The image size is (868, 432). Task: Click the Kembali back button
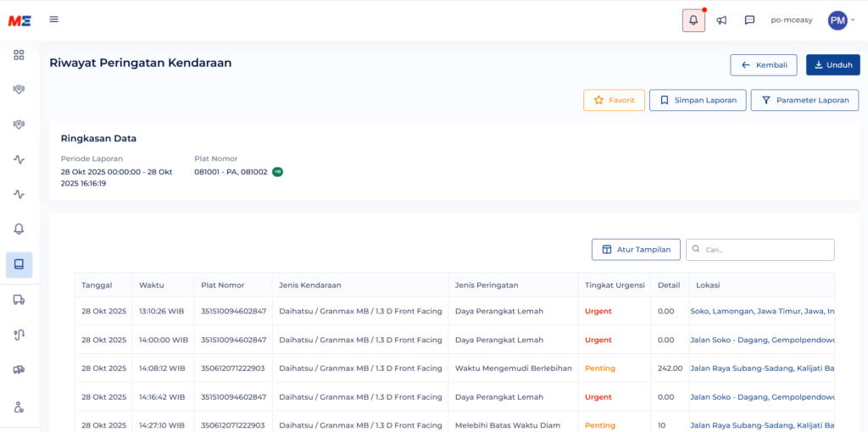pyautogui.click(x=764, y=65)
